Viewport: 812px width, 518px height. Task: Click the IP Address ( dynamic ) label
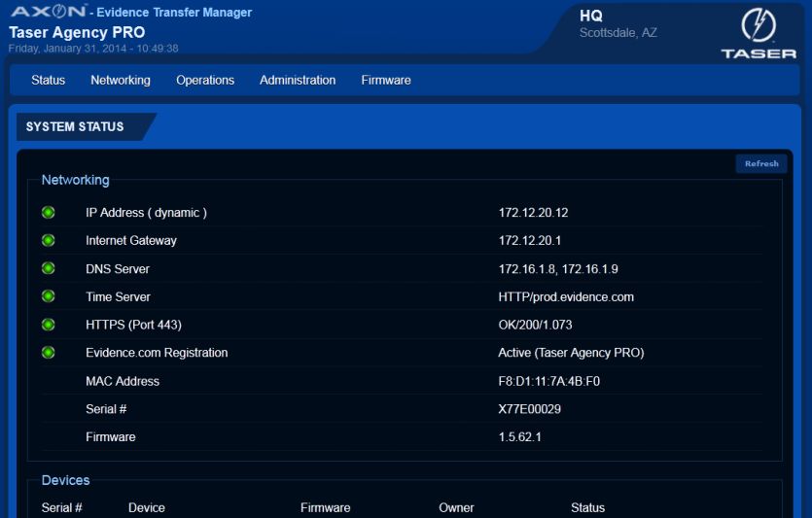point(147,213)
